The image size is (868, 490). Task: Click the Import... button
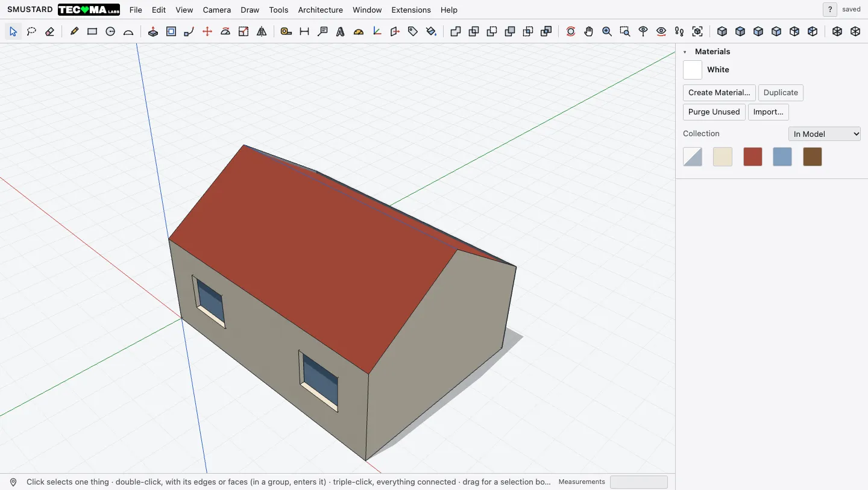point(768,112)
